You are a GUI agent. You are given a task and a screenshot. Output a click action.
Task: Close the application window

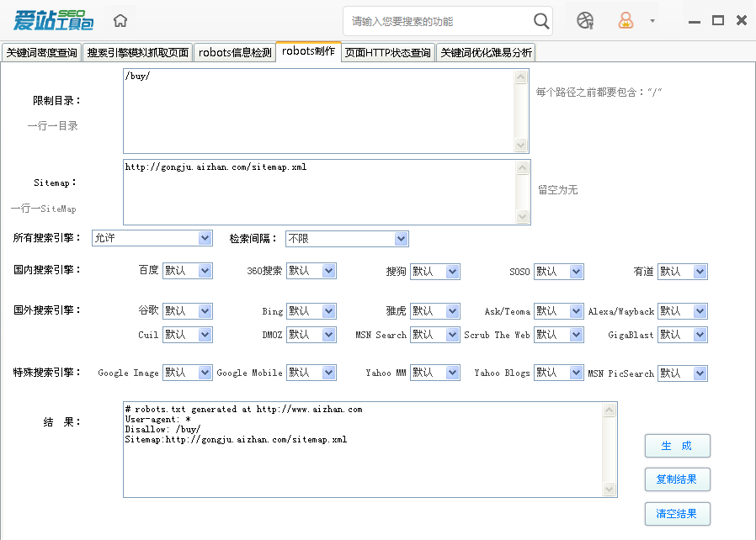click(x=742, y=20)
